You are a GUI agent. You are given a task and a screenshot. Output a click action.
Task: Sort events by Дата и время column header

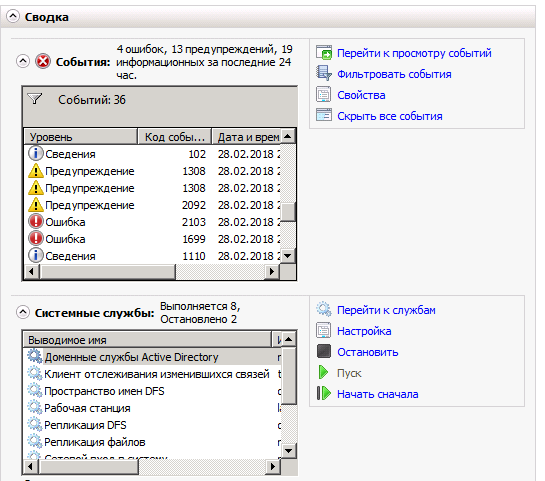pyautogui.click(x=246, y=137)
